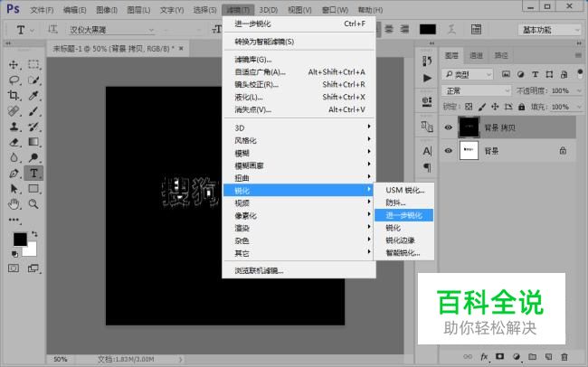Swap foreground and background colors
This screenshot has height=367, width=588.
click(x=34, y=234)
